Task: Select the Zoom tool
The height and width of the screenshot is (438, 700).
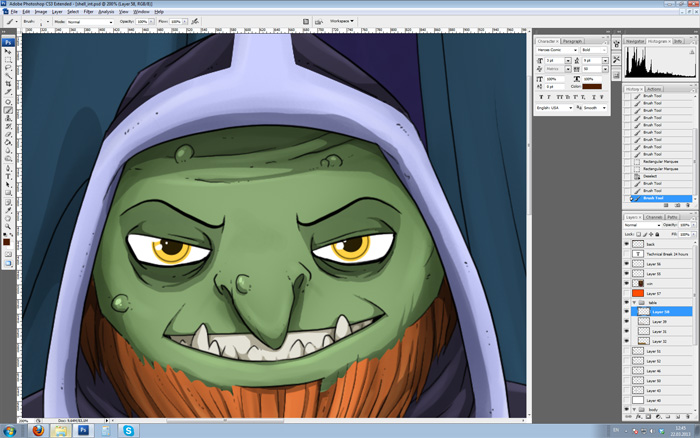Action: coord(8,227)
